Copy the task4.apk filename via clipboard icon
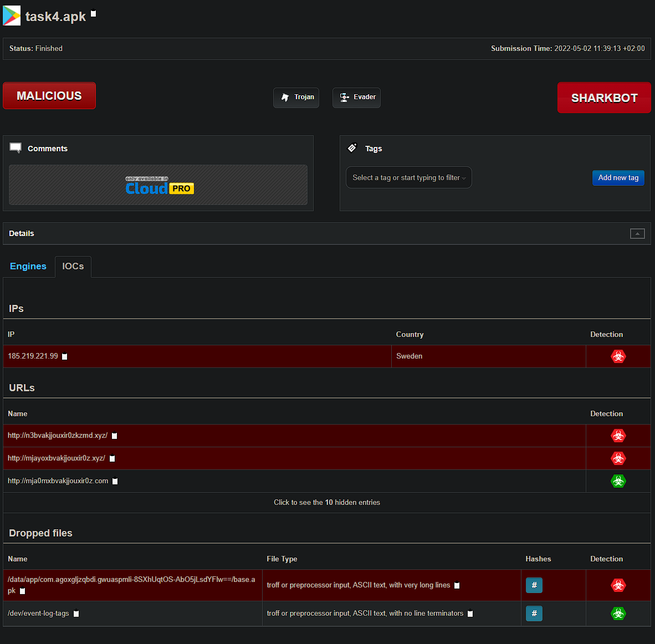This screenshot has height=644, width=655. (94, 14)
